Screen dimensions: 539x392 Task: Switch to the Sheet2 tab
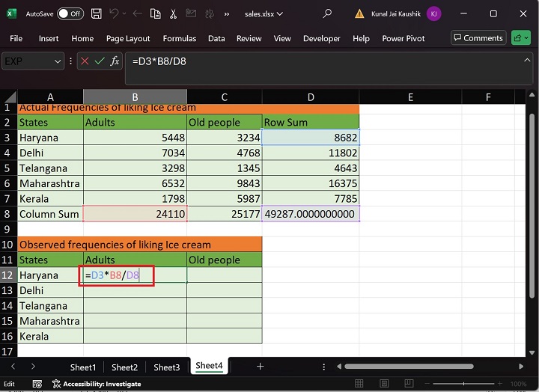coord(124,367)
